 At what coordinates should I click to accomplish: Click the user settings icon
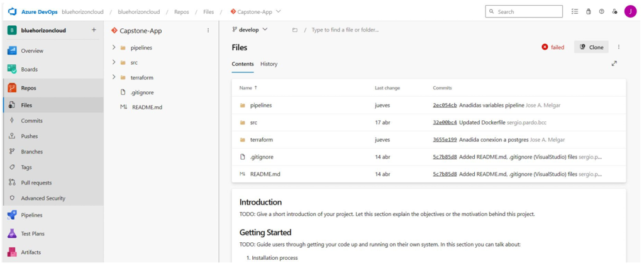[x=614, y=12]
